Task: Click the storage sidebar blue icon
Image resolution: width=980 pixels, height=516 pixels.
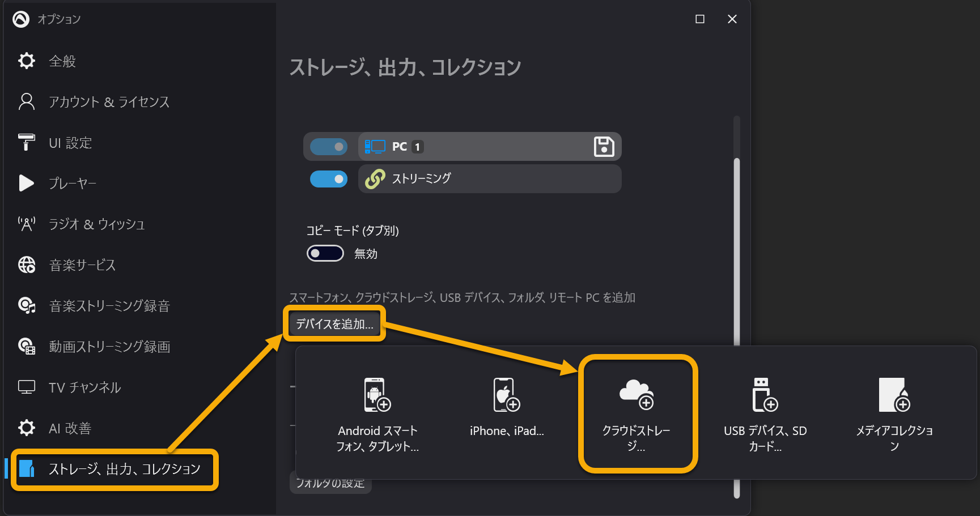Action: pyautogui.click(x=27, y=468)
